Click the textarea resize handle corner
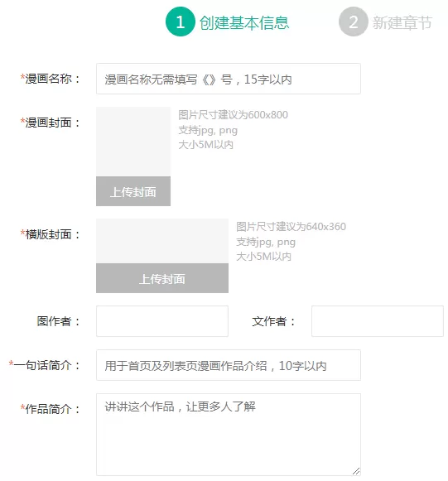The height and width of the screenshot is (481, 448). pyautogui.click(x=356, y=471)
